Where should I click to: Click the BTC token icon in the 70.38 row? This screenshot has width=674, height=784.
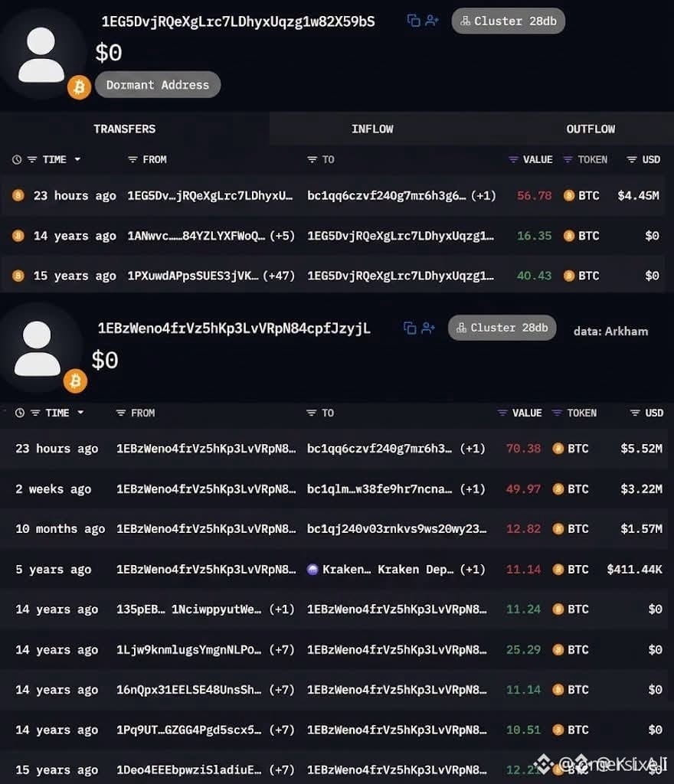(558, 449)
